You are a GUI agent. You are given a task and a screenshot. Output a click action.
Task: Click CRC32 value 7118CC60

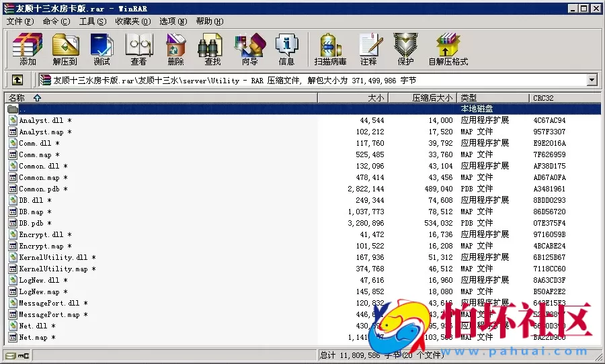(x=549, y=269)
